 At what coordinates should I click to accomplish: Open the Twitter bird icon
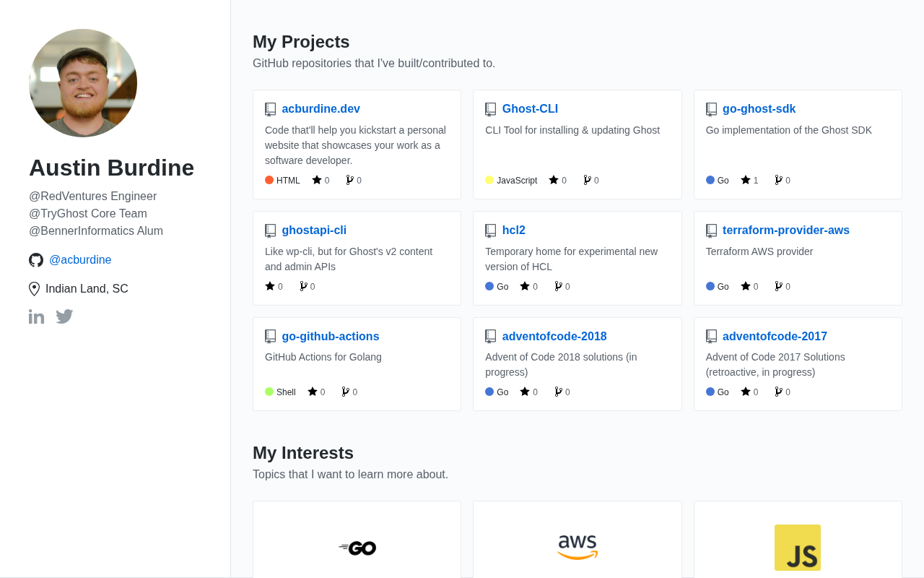click(x=64, y=316)
